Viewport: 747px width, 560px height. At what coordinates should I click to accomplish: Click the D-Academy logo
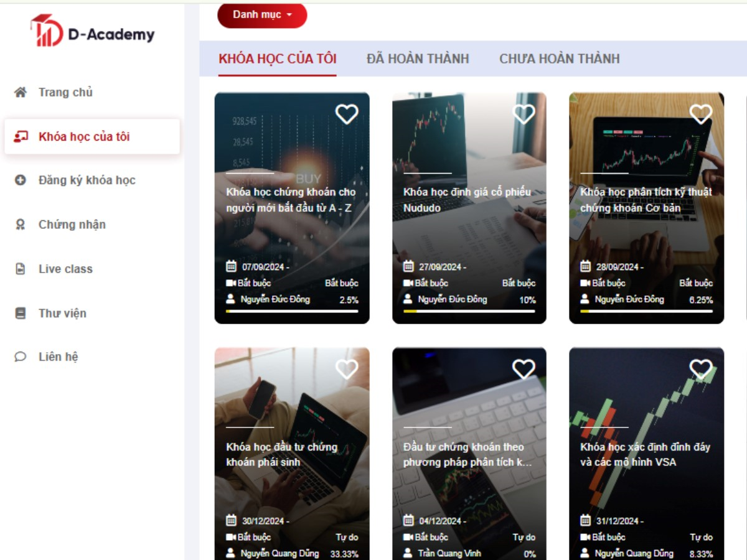point(93,30)
